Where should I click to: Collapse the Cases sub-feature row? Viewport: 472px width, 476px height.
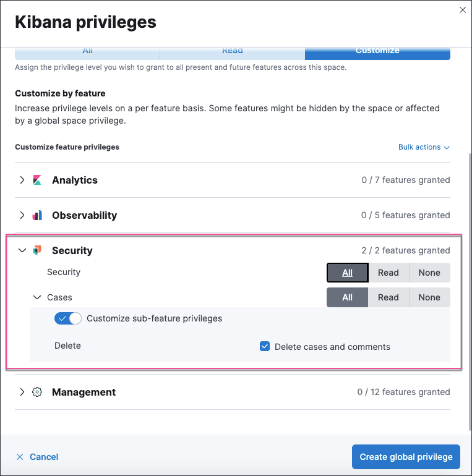pyautogui.click(x=37, y=297)
